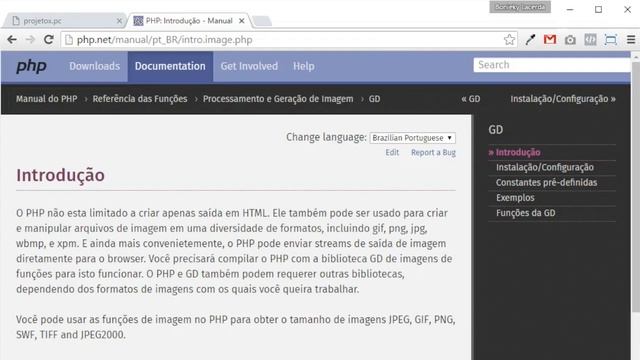Viewport: 640px width, 360px height.
Task: Open Chrome hamburger menu
Action: [x=631, y=40]
